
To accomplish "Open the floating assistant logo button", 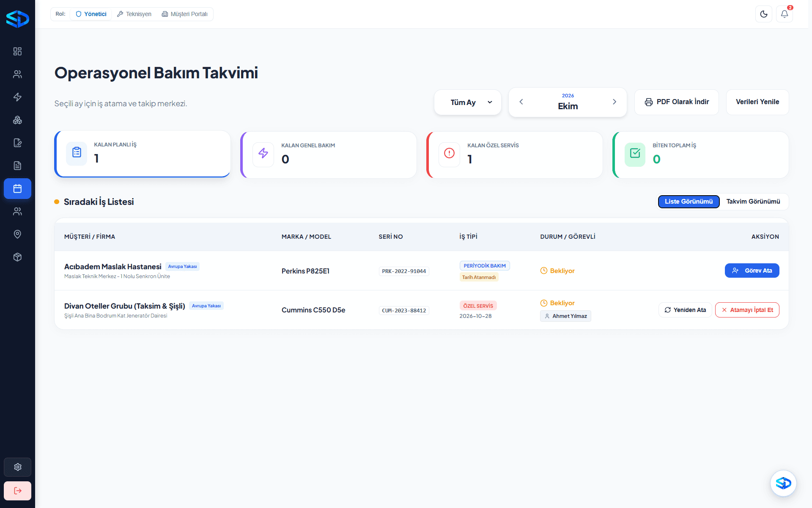I will point(783,483).
